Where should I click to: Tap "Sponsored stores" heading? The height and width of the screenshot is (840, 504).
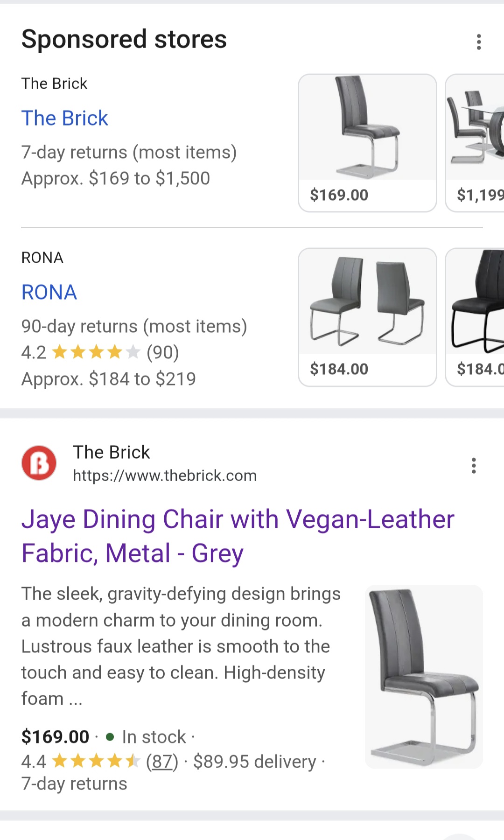(124, 39)
